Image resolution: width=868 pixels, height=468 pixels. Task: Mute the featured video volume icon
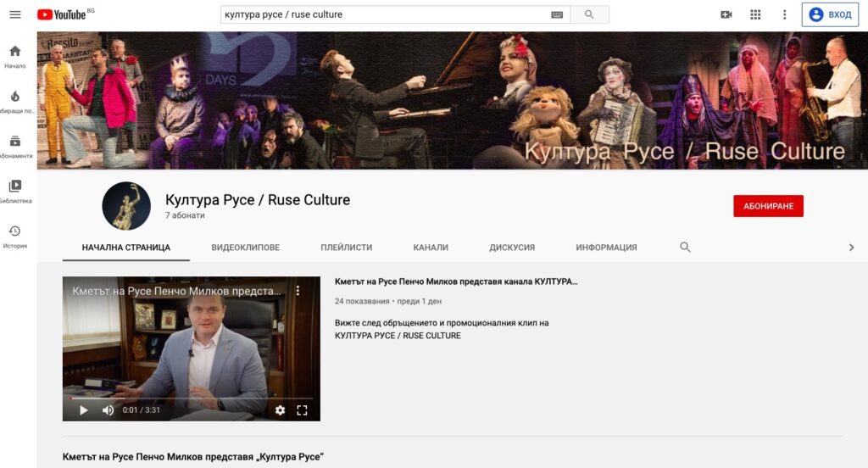108,410
